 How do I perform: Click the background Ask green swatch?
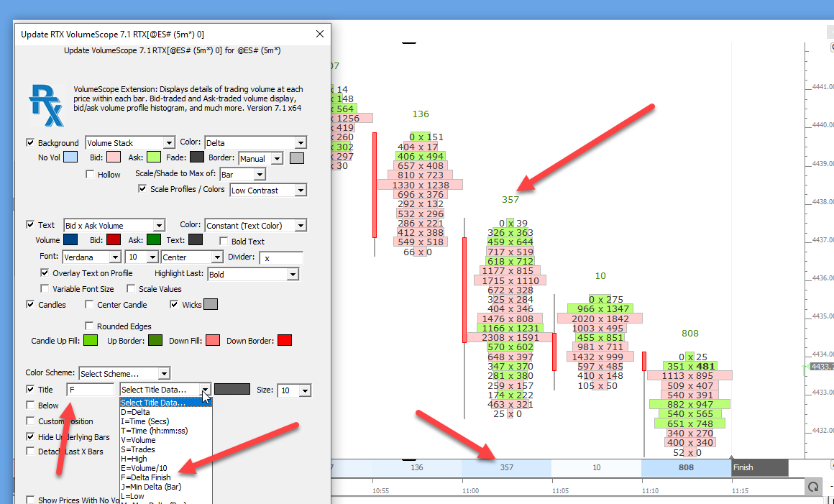pyautogui.click(x=154, y=157)
